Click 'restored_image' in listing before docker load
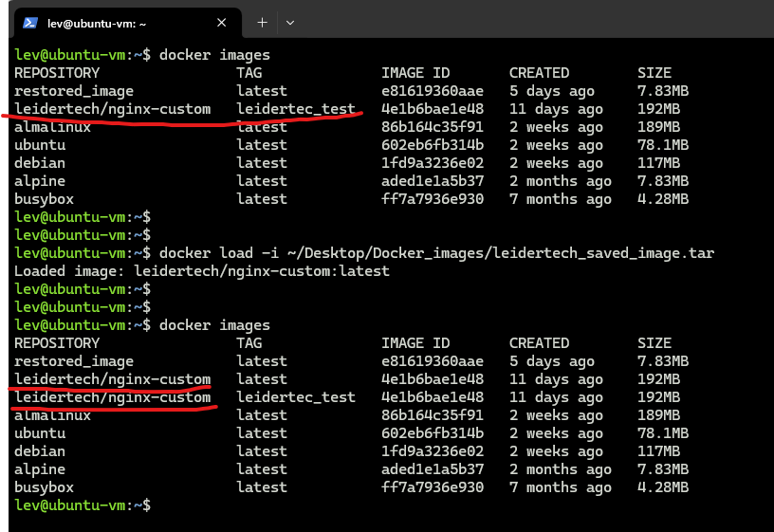This screenshot has height=532, width=774. coord(74,91)
